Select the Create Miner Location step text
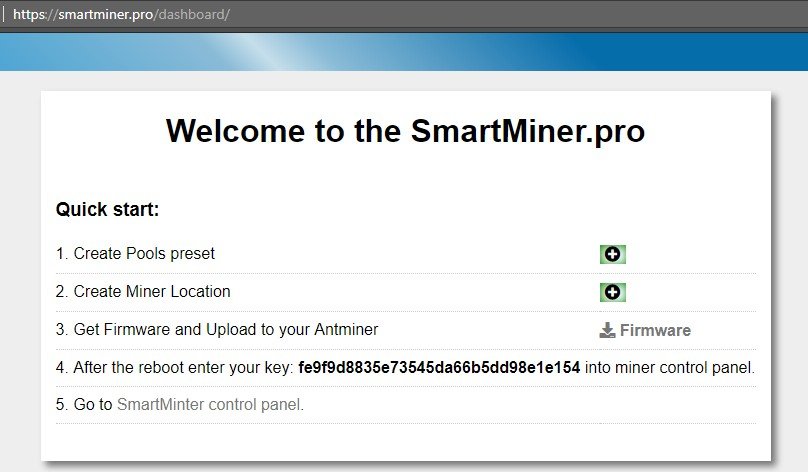Screen dimensions: 808x472 152,292
